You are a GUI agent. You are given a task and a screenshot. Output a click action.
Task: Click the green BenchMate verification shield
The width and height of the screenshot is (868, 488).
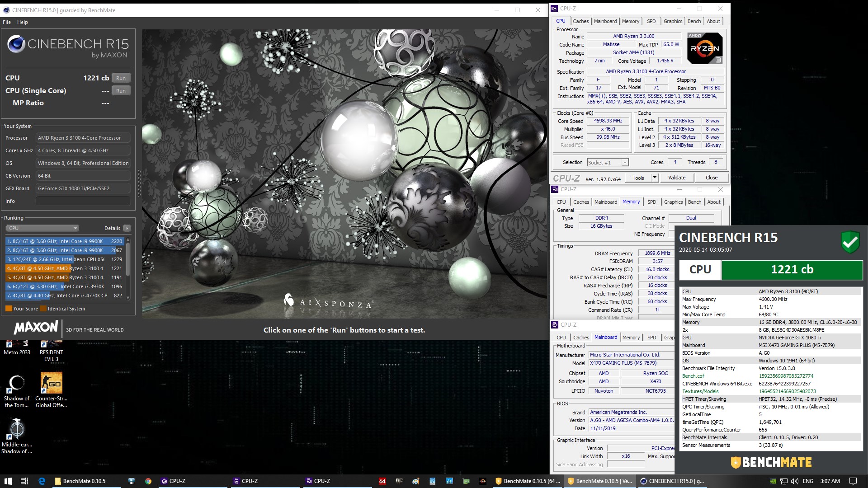click(850, 242)
